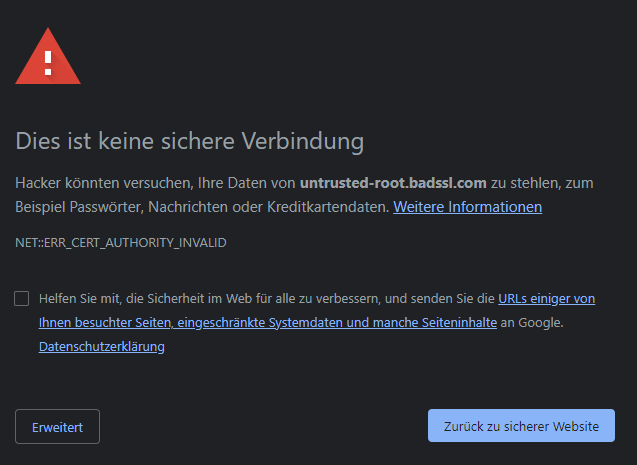
Task: Enable the checkbox to send data to Google
Action: (x=22, y=299)
